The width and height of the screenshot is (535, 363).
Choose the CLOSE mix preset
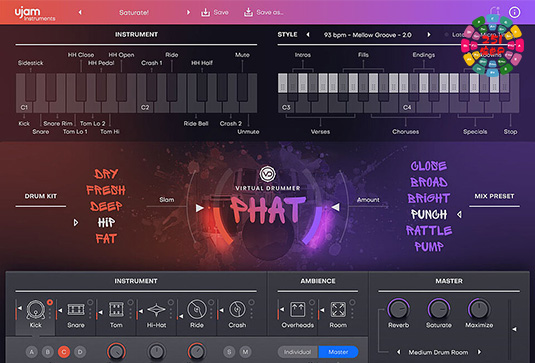tap(429, 166)
